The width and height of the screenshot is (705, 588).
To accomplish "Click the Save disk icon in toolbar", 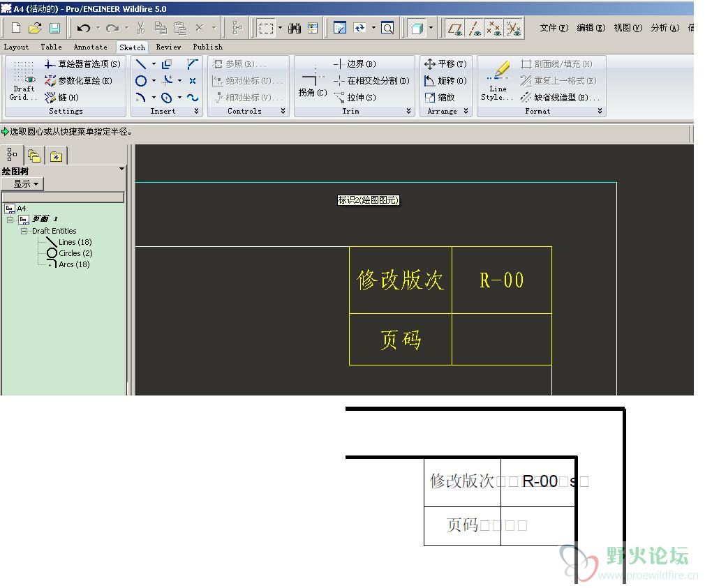I will click(x=54, y=29).
